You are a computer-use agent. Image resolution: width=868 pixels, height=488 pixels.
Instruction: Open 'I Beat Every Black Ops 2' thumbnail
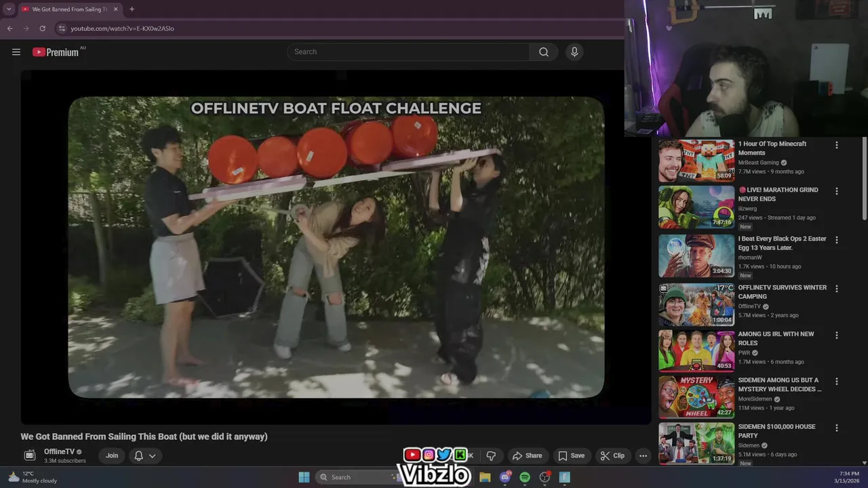tap(696, 256)
